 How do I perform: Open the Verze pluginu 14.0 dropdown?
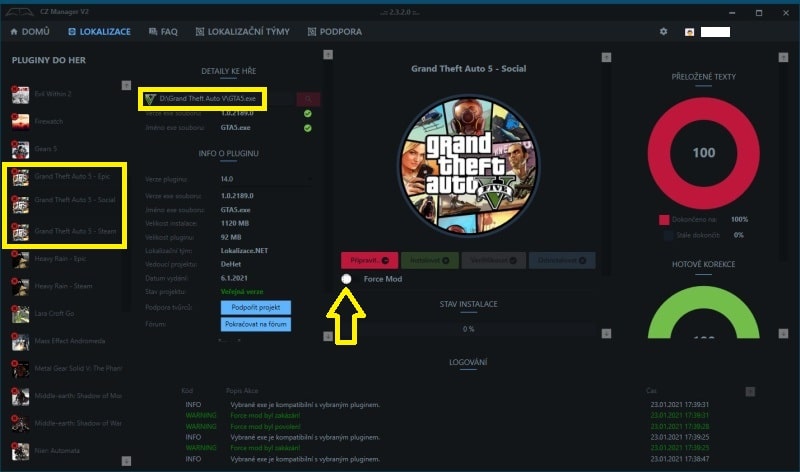pos(265,179)
